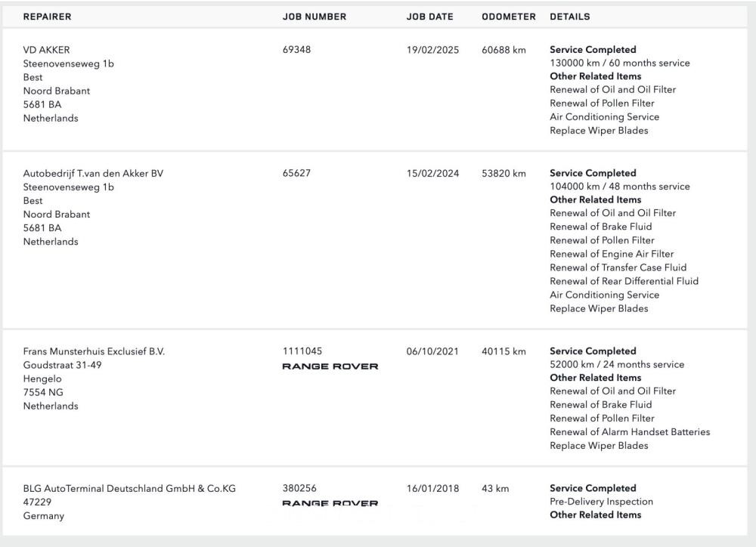Click the REPAIRER column header
Screen dimensions: 756x547
click(x=48, y=17)
